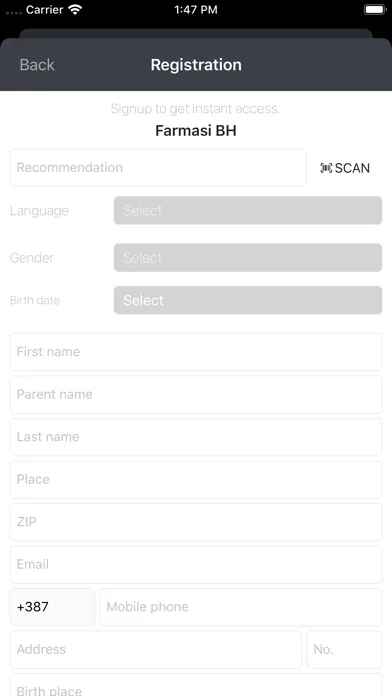Select the Parent name field
392x696 pixels.
point(196,395)
